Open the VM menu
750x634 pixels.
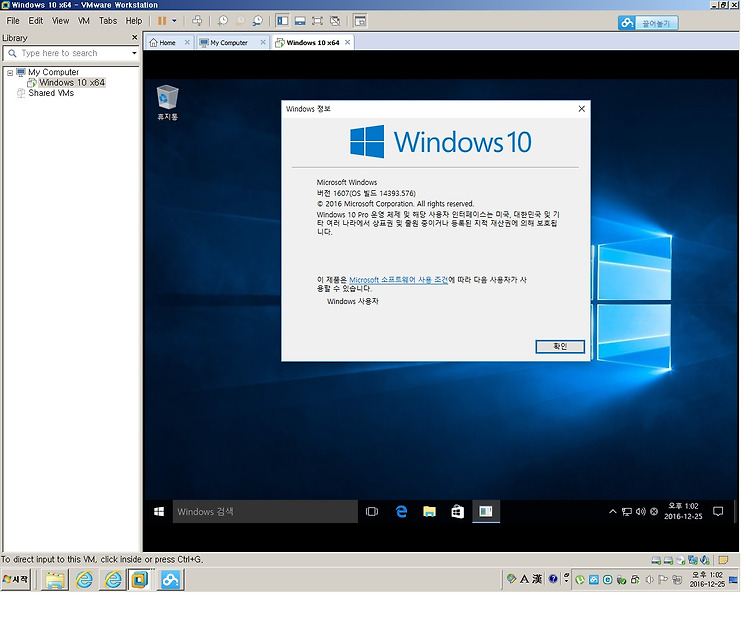coord(84,21)
